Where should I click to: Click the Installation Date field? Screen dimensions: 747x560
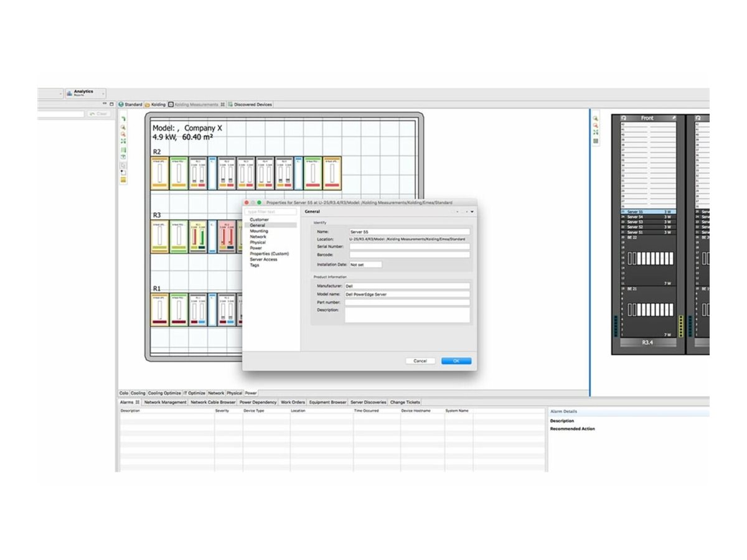pos(365,264)
